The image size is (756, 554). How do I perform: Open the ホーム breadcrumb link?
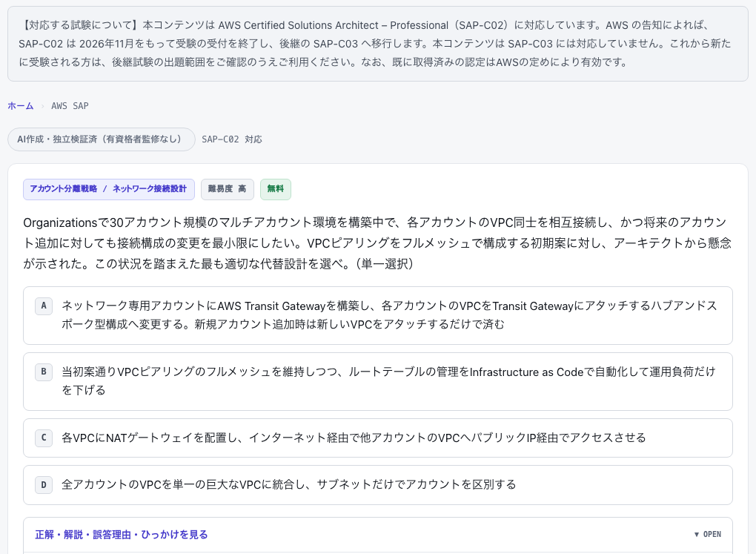coord(20,106)
